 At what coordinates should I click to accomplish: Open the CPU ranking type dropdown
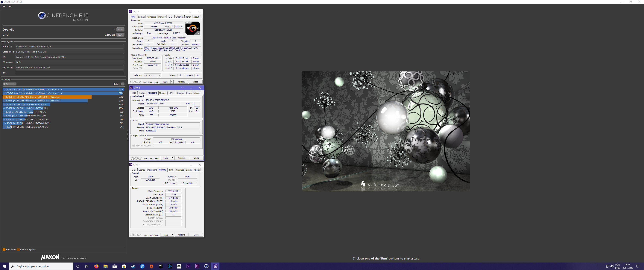tap(10, 84)
